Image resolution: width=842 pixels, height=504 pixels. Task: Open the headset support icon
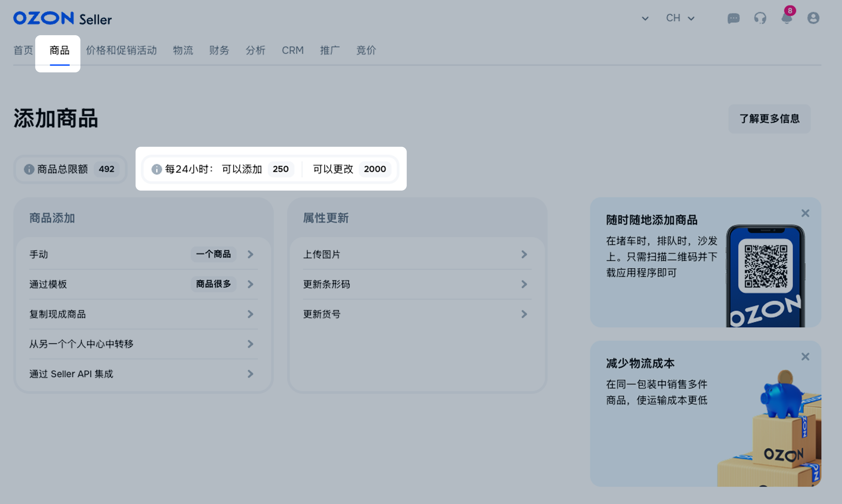coord(760,18)
